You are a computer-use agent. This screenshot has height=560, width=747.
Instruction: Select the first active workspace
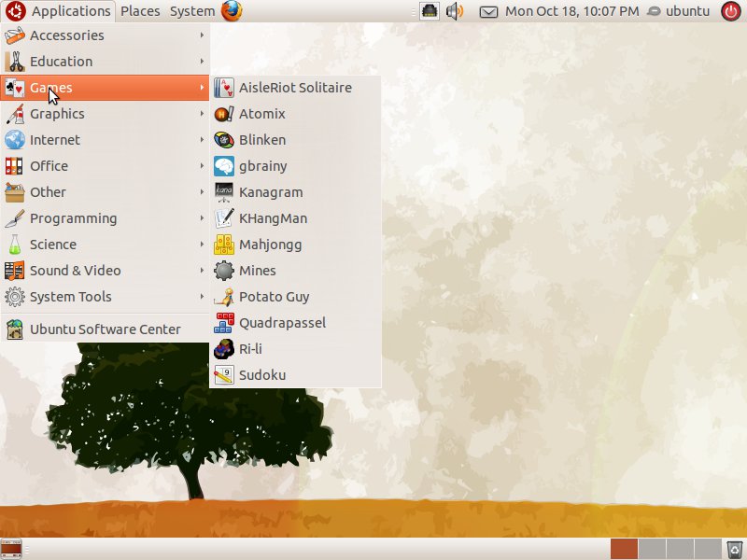[624, 549]
